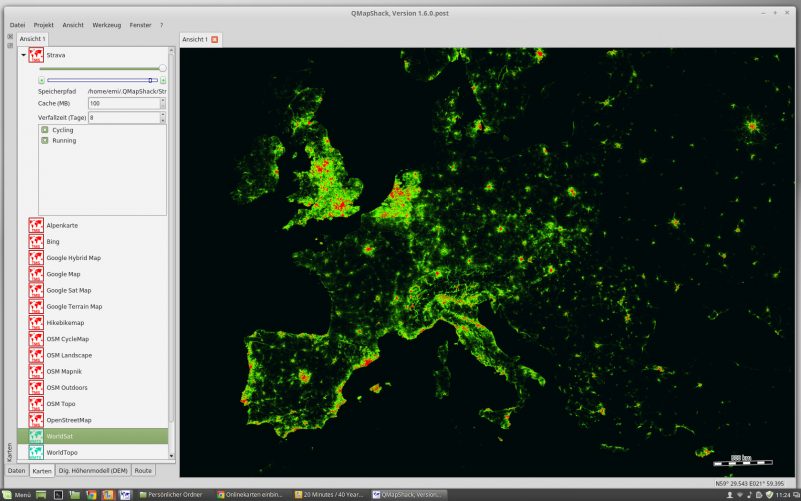Switch to the Dig. Höhenmodell (DEM) tab
The image size is (801, 501).
tap(93, 470)
